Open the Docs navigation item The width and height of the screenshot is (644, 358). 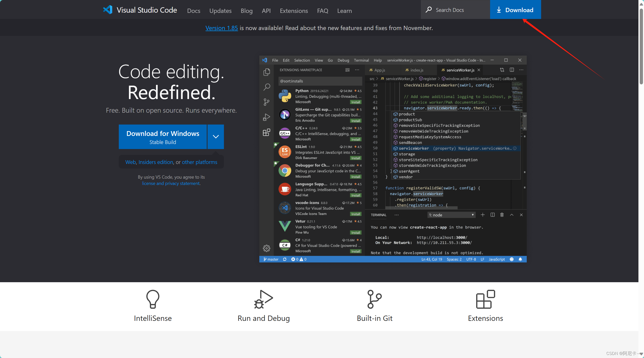coord(194,11)
